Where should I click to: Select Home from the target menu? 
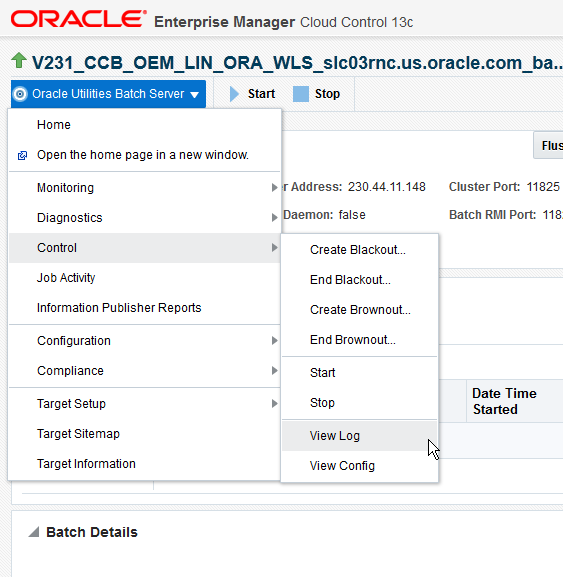[145, 125]
